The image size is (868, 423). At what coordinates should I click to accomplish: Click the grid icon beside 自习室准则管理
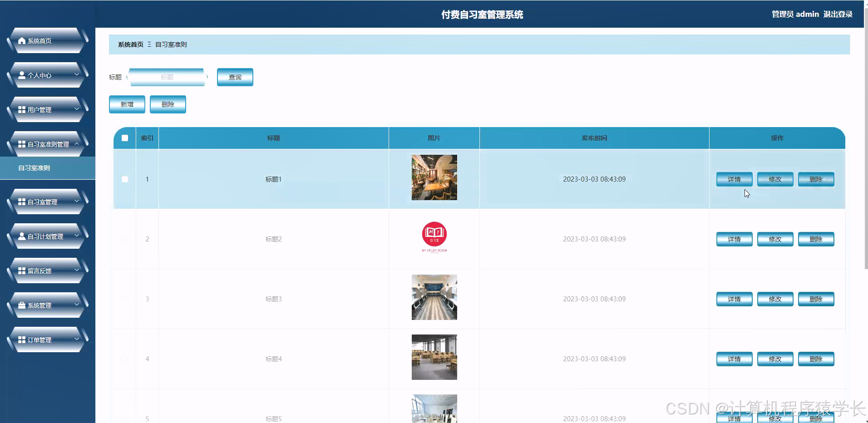(x=22, y=144)
